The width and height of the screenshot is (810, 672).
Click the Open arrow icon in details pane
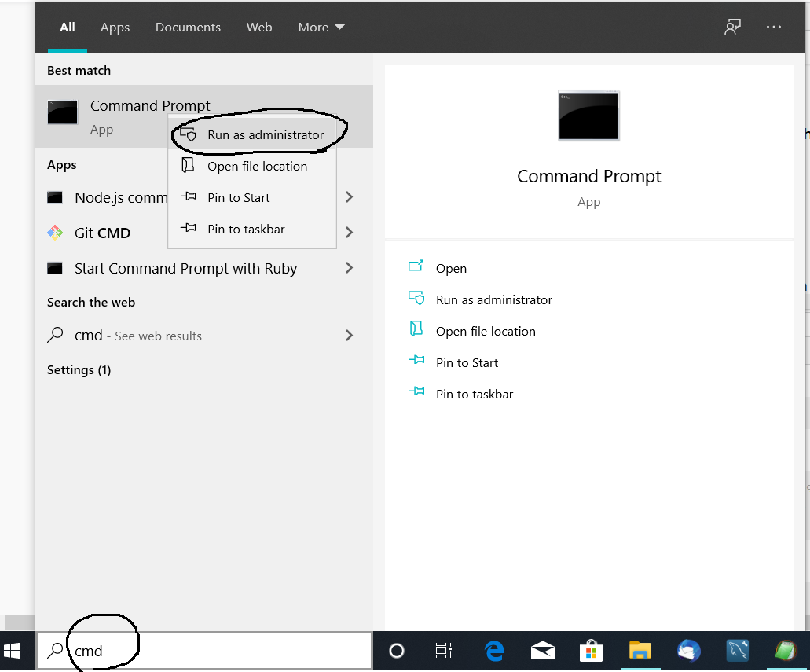click(416, 266)
